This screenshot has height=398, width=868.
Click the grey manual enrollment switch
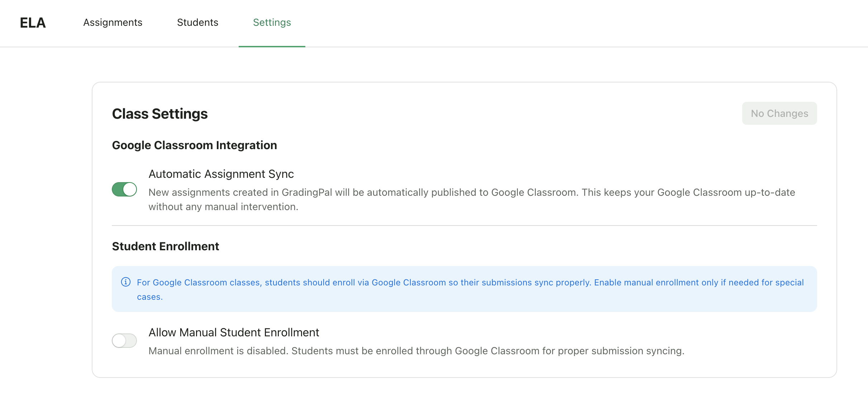click(124, 340)
